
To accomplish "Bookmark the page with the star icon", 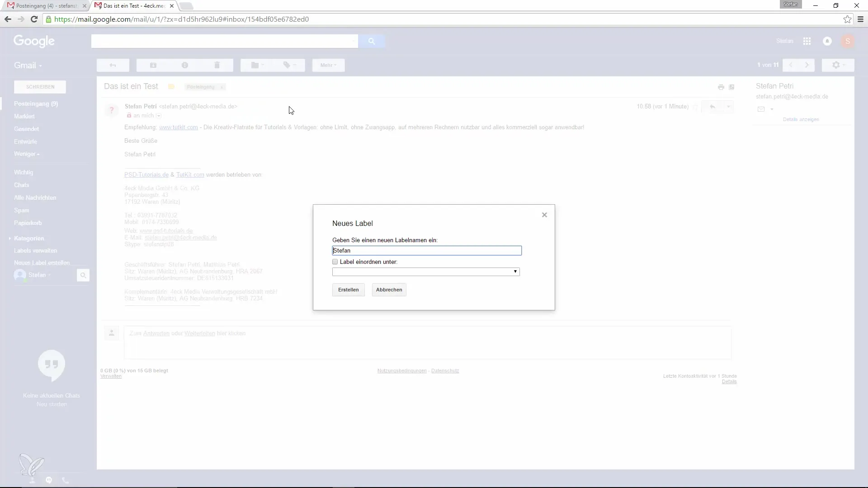I will tap(847, 19).
